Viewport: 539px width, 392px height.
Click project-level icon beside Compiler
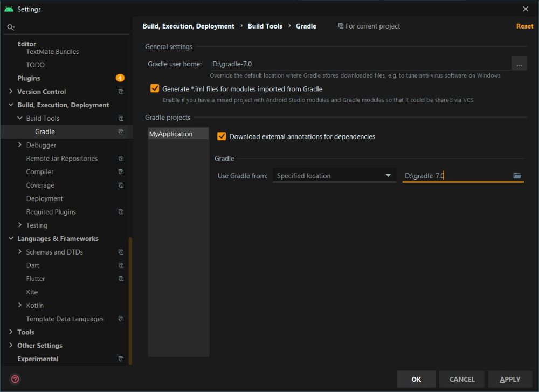pos(121,172)
